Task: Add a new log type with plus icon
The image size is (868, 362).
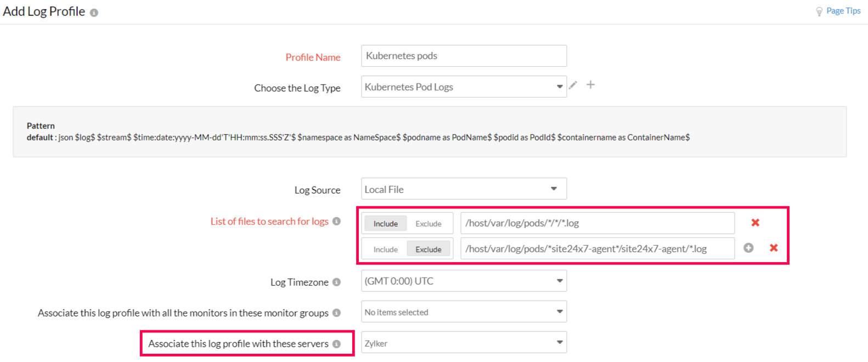Action: click(590, 85)
